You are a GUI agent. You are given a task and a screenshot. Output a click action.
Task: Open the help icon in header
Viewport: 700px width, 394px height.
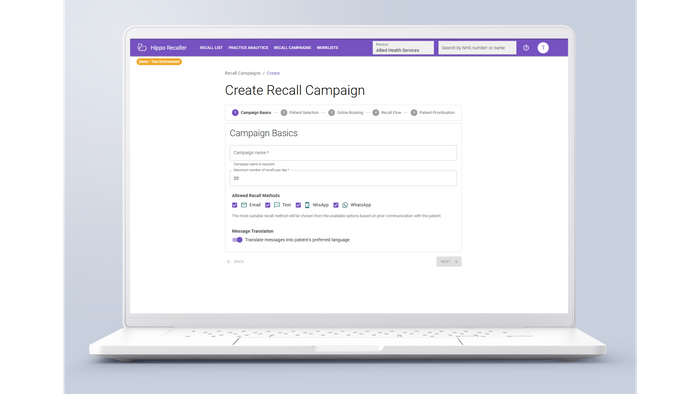coord(526,48)
